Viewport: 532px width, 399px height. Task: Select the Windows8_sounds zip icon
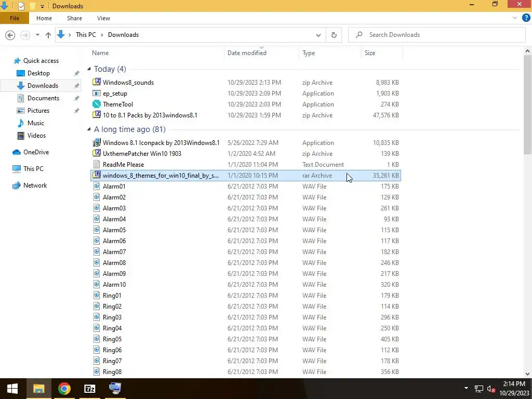[97, 82]
